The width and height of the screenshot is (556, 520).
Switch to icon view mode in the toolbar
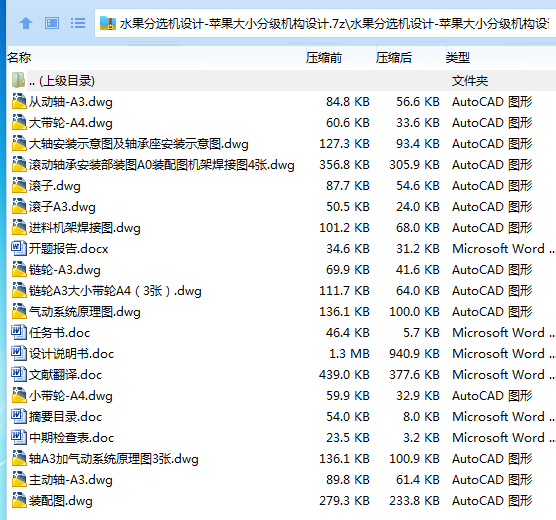pyautogui.click(x=52, y=23)
